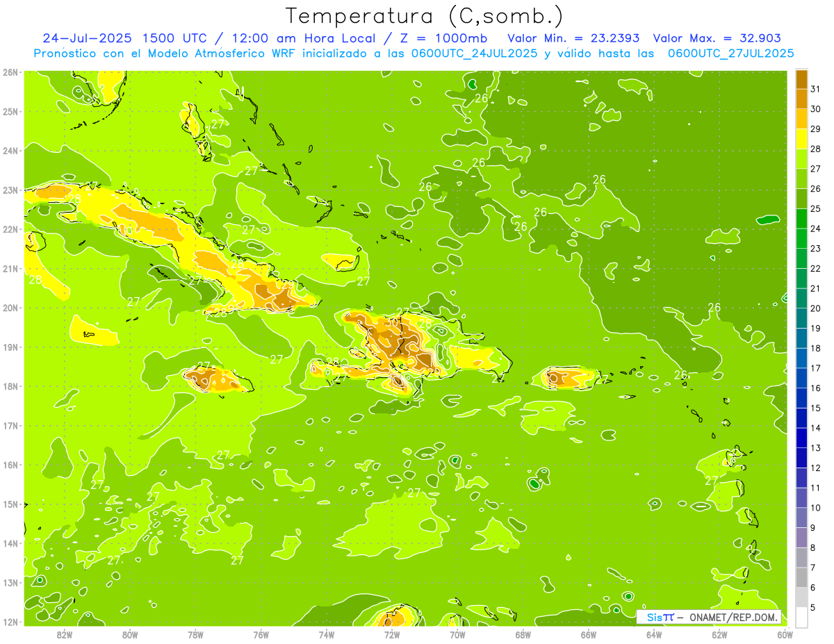Viewport: 834px width, 644px height.
Task: Click the purple colorbar swatch between 10 and 11
Action: (801, 497)
